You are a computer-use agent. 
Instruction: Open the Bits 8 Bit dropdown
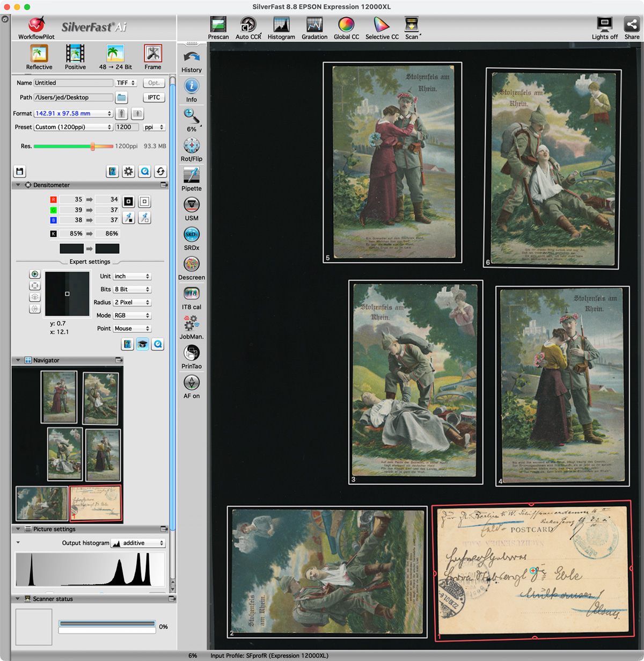pos(132,289)
